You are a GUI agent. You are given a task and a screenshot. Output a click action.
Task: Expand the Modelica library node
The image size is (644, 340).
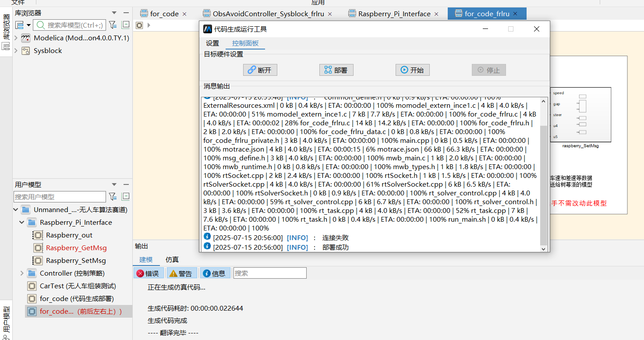(x=16, y=38)
